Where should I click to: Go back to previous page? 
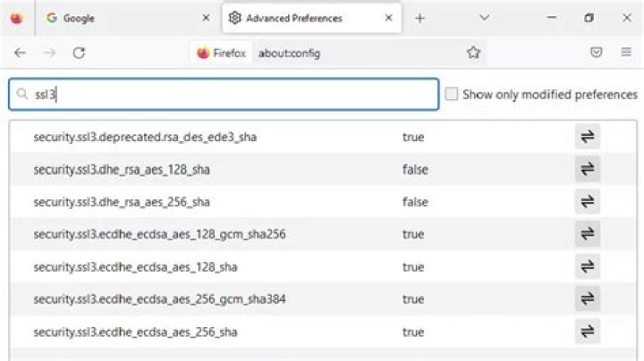point(20,53)
